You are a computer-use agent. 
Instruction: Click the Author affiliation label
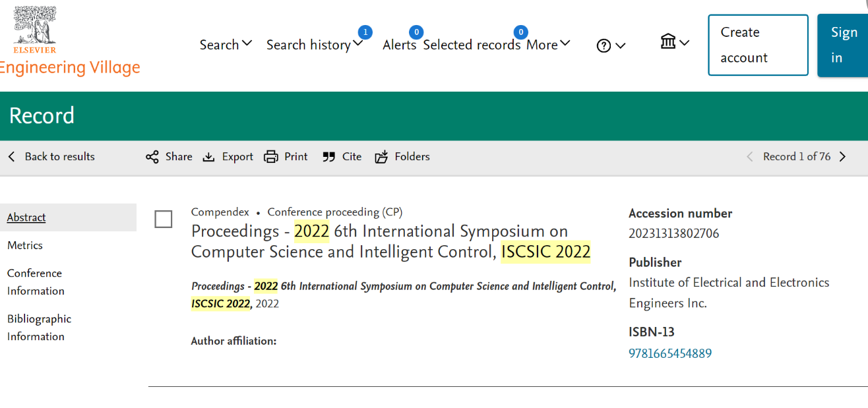pyautogui.click(x=233, y=341)
